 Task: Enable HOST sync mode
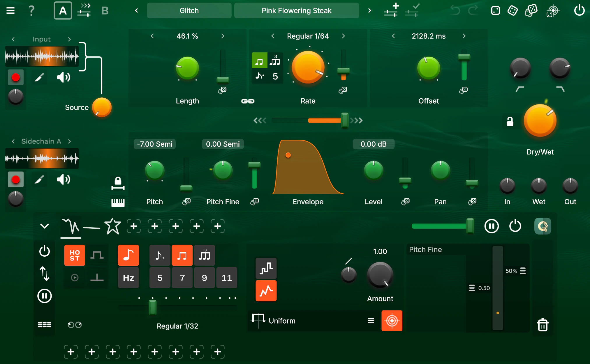coord(74,255)
